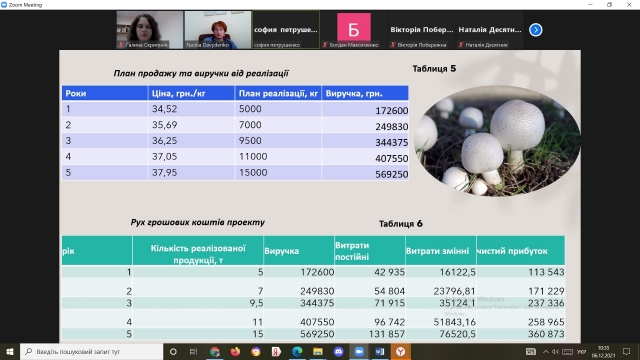Open Microsoft Word from the taskbar

380,351
